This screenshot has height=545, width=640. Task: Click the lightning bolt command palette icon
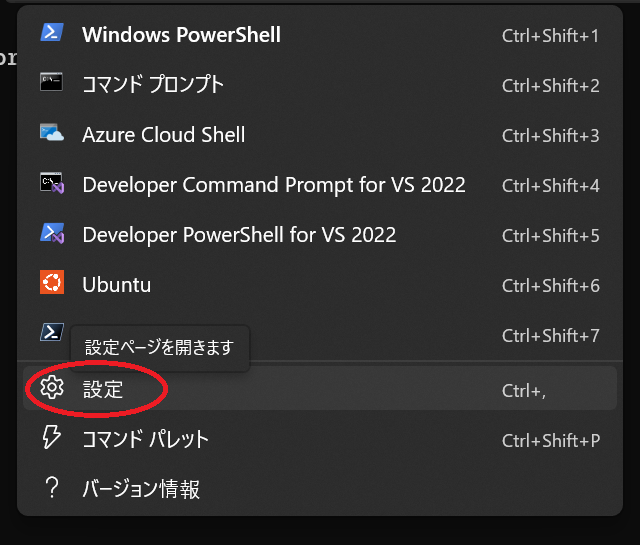51,437
